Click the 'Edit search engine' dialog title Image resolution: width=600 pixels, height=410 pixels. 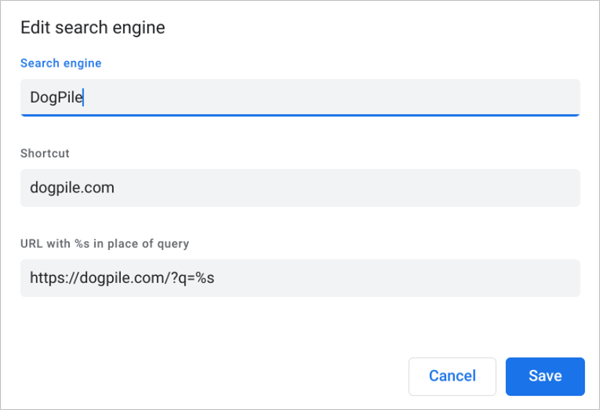(x=92, y=27)
